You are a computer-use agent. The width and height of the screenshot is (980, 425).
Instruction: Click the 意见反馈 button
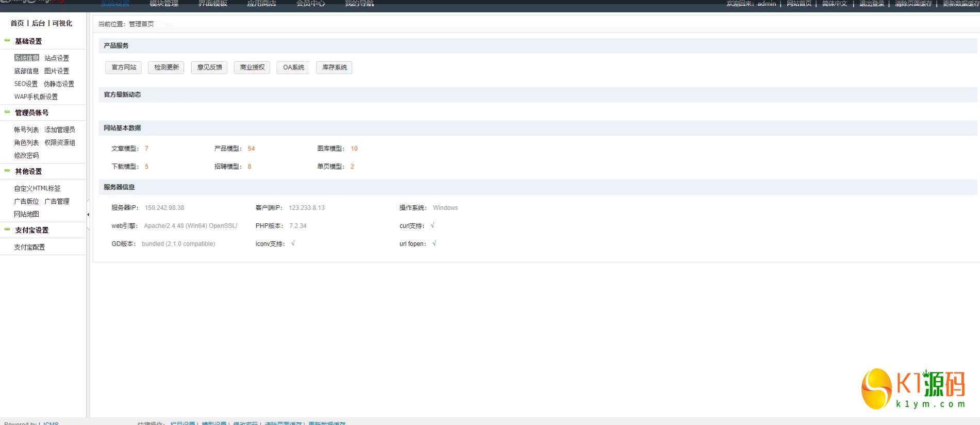(209, 68)
